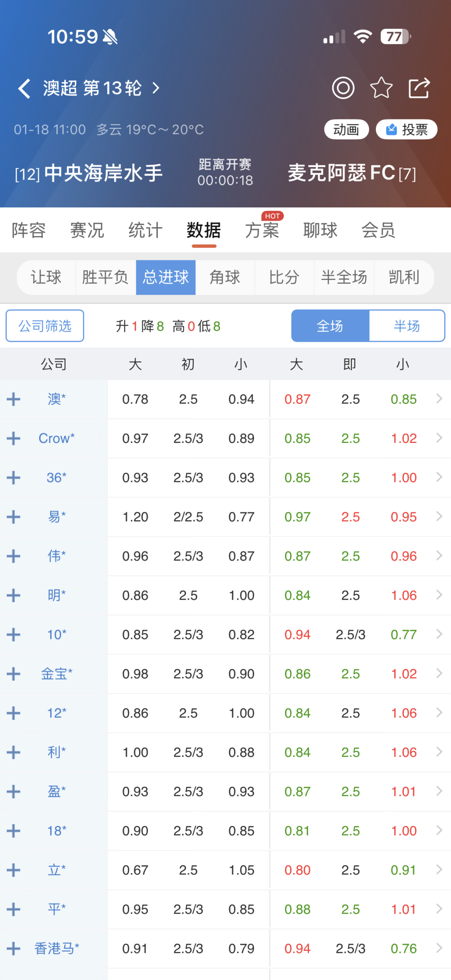Screen dimensions: 451x980
Task: Tap the back arrow icon
Action: (24, 88)
